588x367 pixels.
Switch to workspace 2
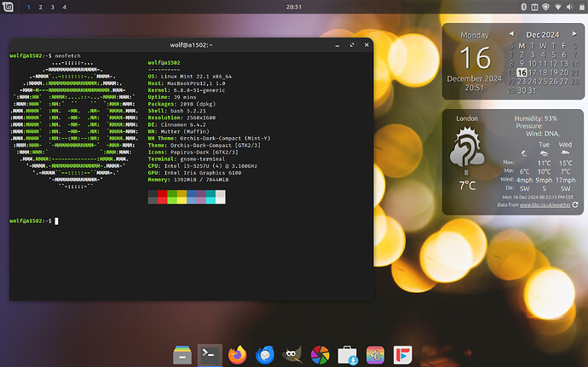point(41,7)
